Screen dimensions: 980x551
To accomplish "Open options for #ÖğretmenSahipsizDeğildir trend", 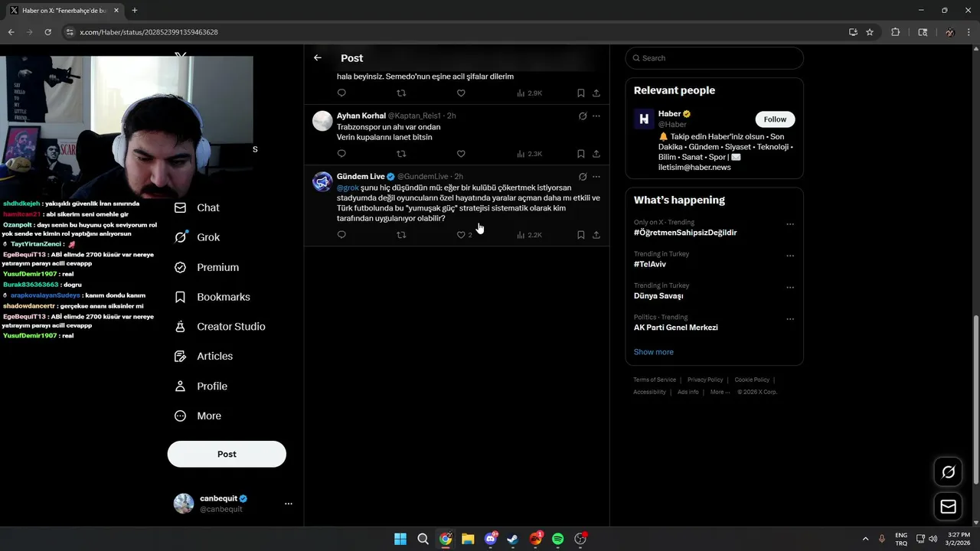I will coord(790,224).
